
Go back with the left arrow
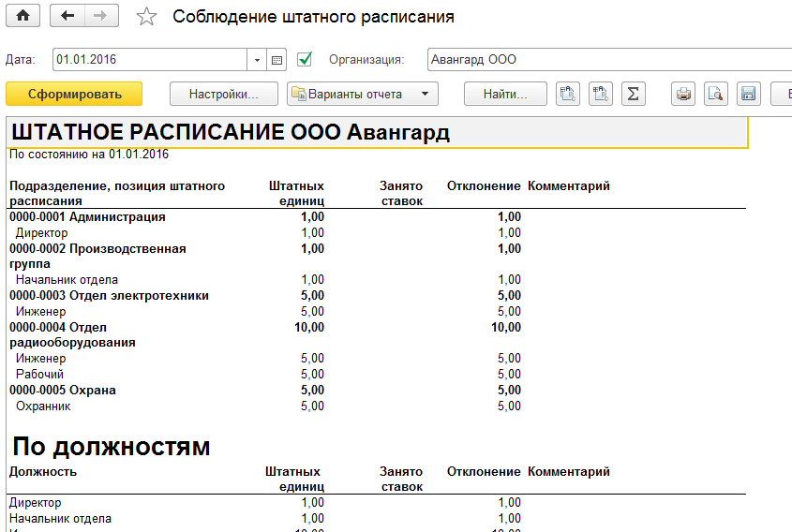tap(67, 16)
